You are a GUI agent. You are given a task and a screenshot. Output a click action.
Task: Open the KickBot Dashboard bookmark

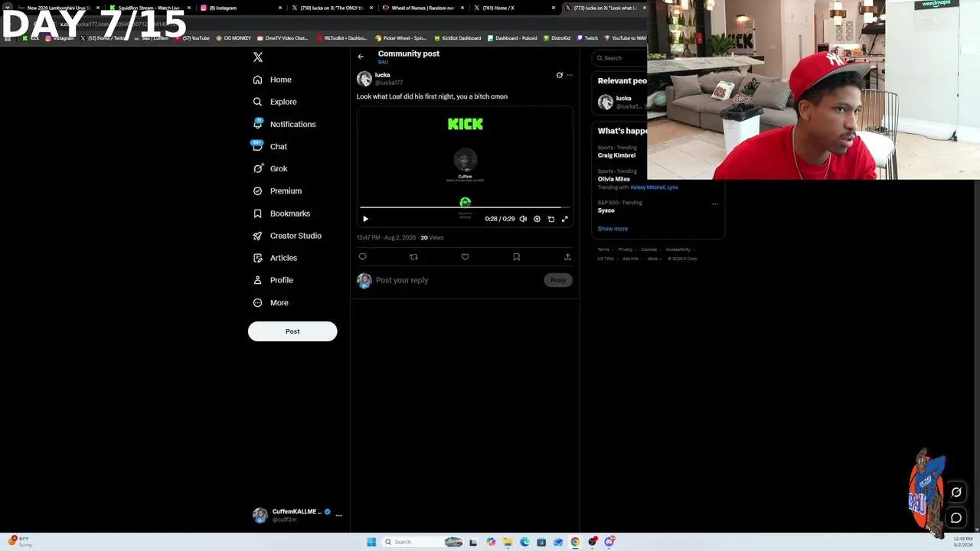point(457,38)
